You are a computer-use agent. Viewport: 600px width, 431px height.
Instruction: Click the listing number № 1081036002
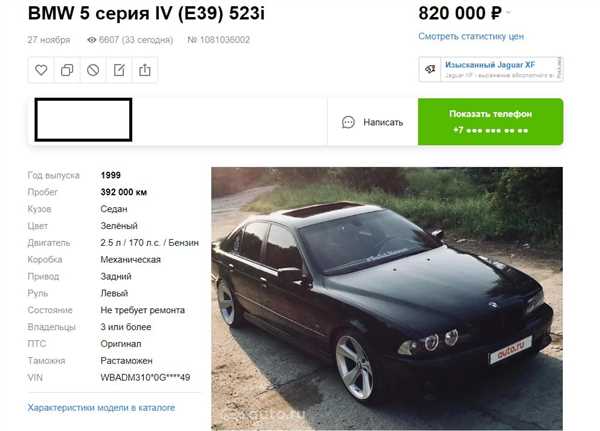click(218, 40)
